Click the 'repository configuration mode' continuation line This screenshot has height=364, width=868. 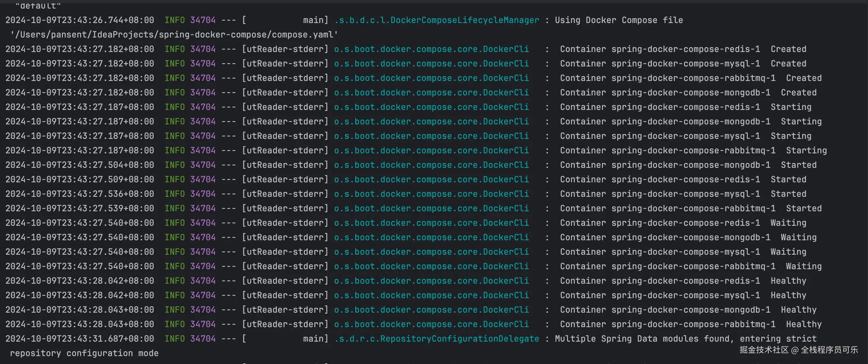coord(84,353)
